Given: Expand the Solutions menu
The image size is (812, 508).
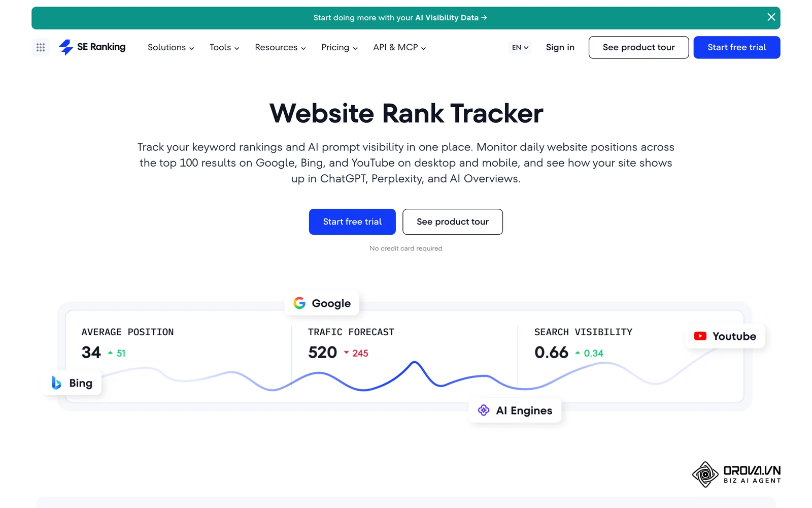Looking at the screenshot, I should [x=171, y=47].
